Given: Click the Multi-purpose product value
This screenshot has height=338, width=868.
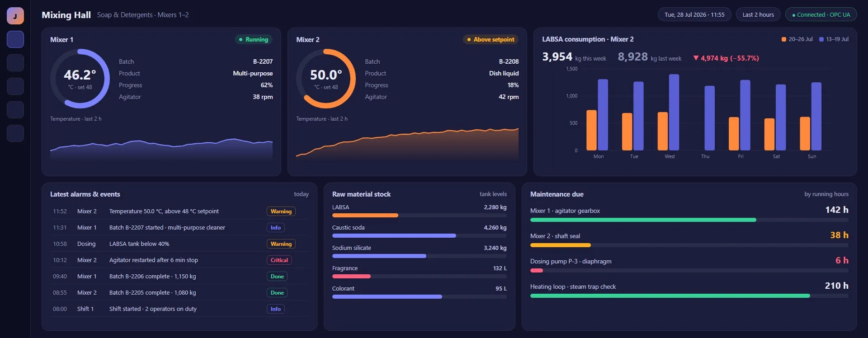Looking at the screenshot, I should [x=253, y=73].
